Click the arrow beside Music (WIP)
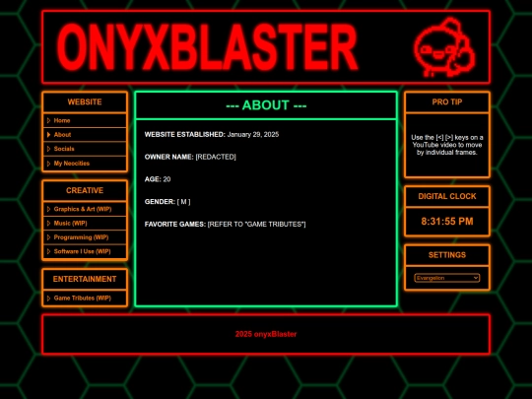The width and height of the screenshot is (532, 399). [x=48, y=224]
